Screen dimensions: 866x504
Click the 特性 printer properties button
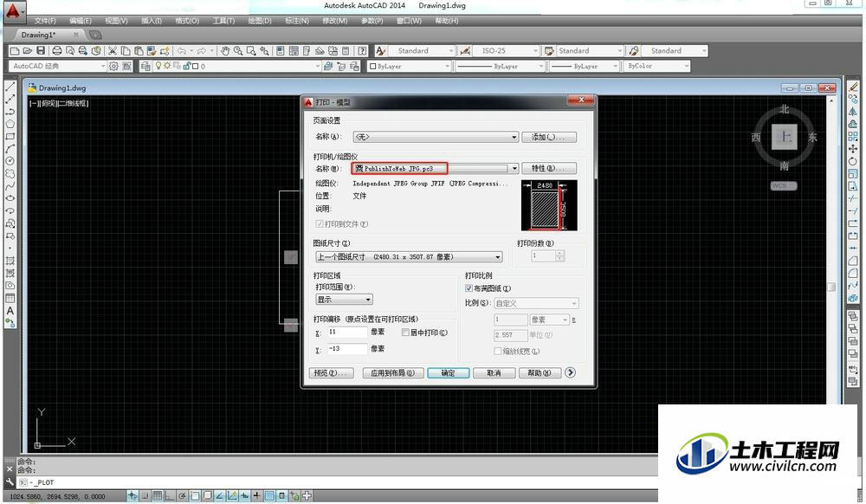tap(549, 168)
